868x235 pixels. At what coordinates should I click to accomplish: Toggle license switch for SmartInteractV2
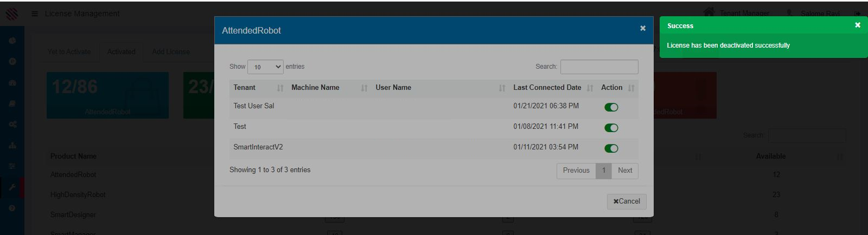pos(611,148)
